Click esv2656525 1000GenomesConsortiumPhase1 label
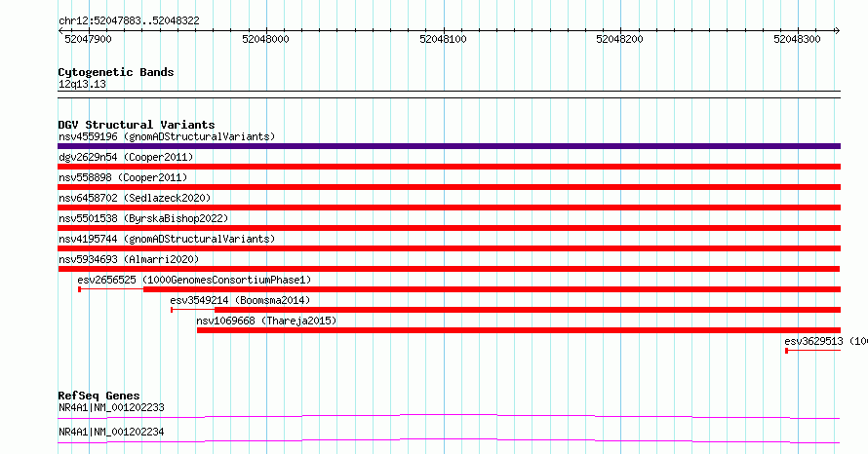The width and height of the screenshot is (868, 454). click(194, 280)
